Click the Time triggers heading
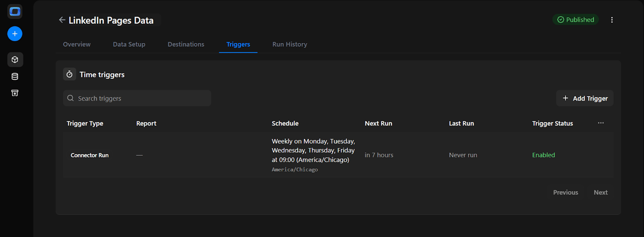Screen dimensions: 644x237 pos(102,75)
